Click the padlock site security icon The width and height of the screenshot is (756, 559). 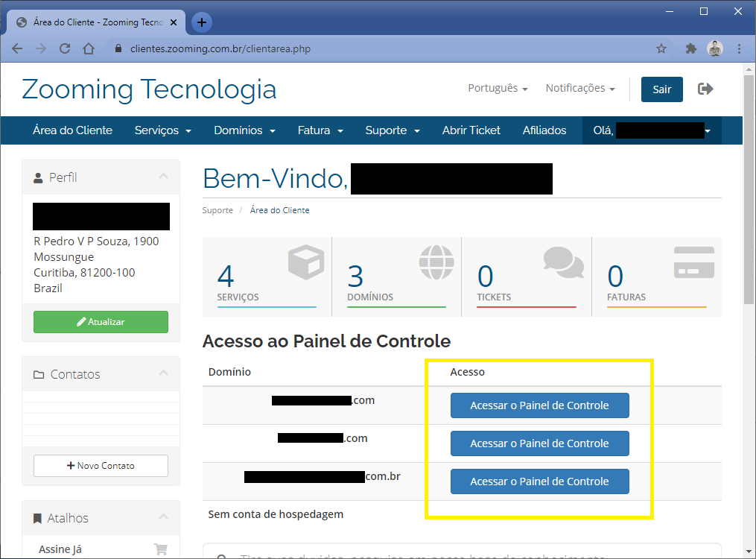(x=118, y=48)
